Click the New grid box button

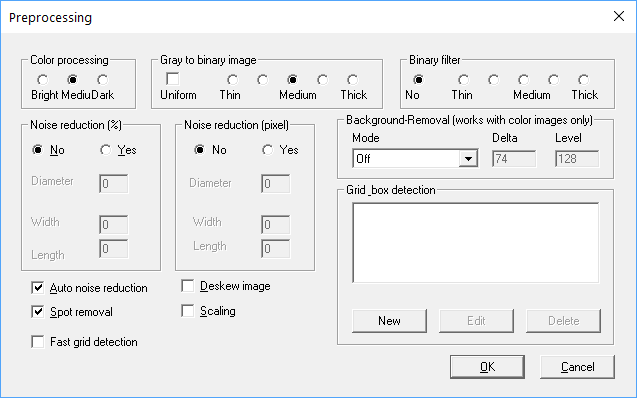click(x=390, y=321)
